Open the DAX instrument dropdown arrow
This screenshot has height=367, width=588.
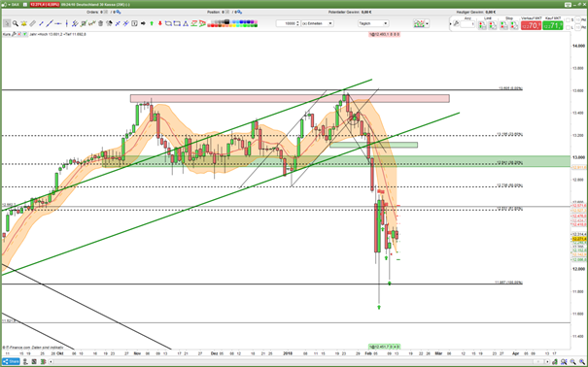(x=9, y=5)
